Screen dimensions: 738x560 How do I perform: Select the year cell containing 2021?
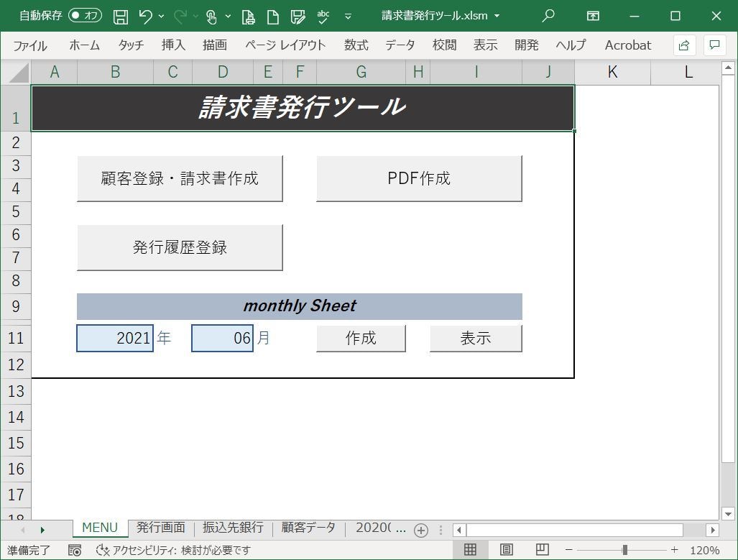115,338
